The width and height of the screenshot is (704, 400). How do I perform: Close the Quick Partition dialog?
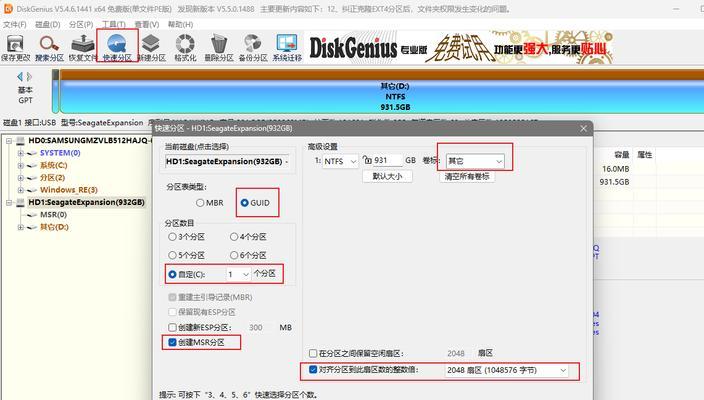click(x=583, y=128)
